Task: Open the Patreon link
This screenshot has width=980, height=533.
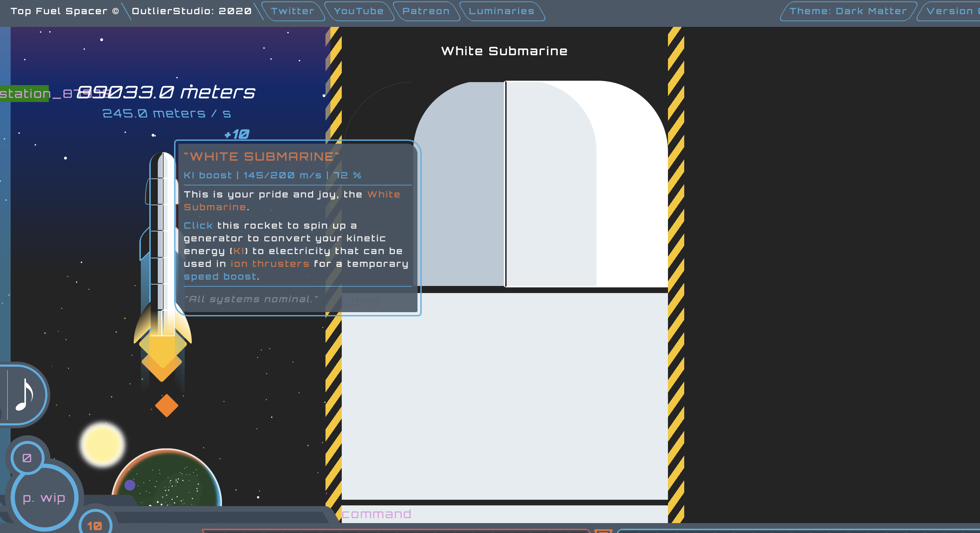Action: tap(426, 11)
